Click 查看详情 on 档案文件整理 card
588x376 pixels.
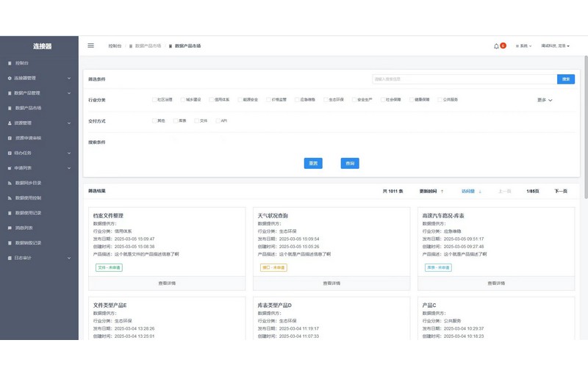click(x=167, y=283)
